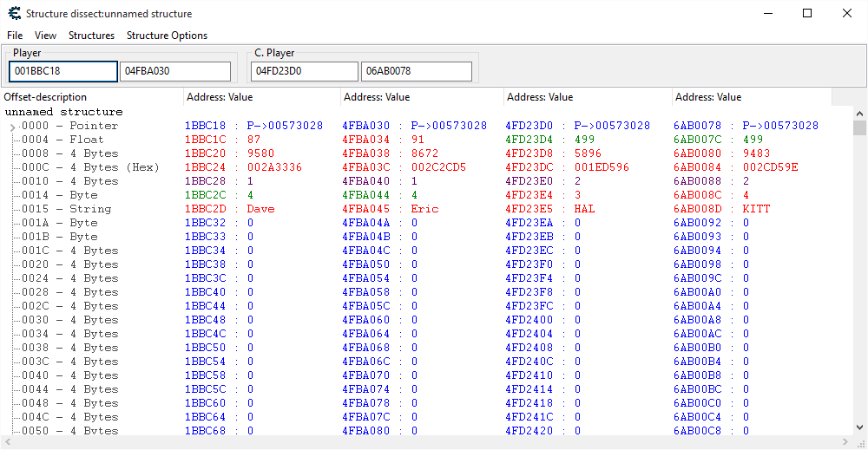
Task: Open the Structures menu
Action: pos(91,36)
